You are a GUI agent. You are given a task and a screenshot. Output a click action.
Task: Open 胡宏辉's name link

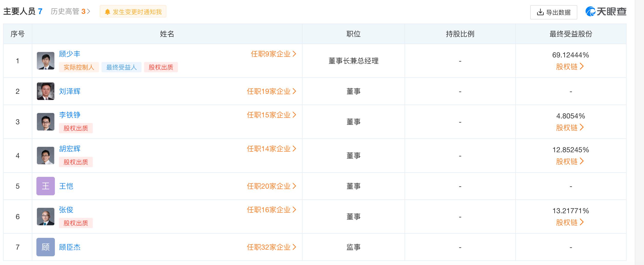(70, 149)
